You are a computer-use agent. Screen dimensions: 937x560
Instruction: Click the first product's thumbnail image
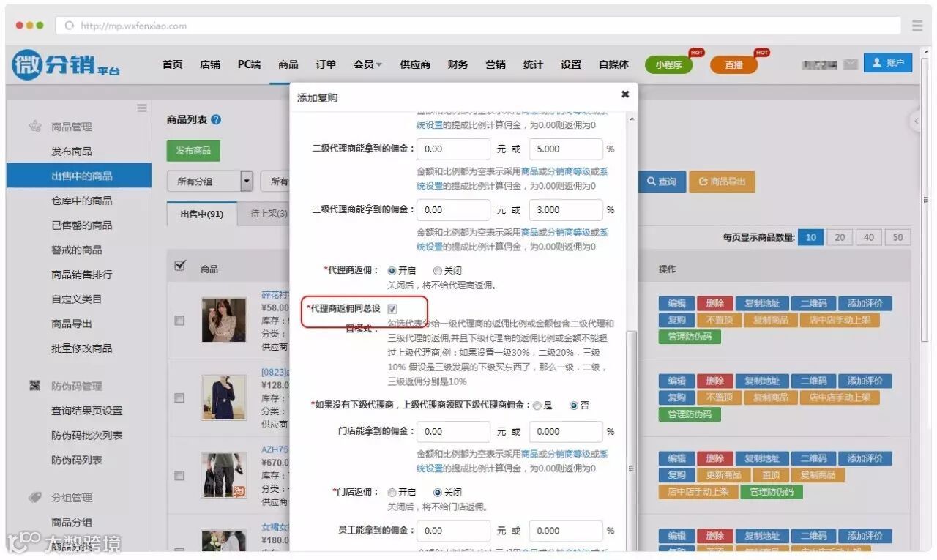pos(224,320)
